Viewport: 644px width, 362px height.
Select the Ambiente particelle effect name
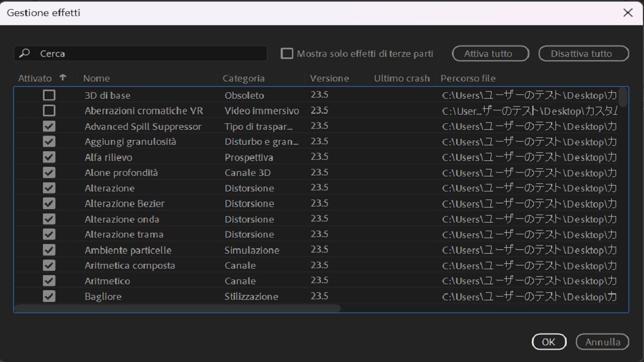point(128,250)
